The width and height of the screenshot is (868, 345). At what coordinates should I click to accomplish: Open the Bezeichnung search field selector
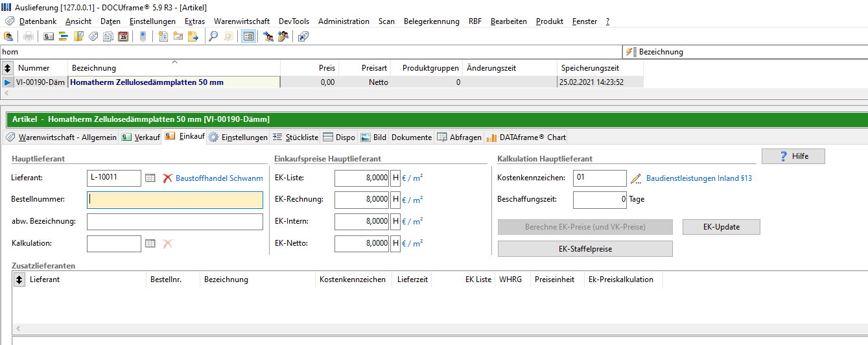click(745, 52)
